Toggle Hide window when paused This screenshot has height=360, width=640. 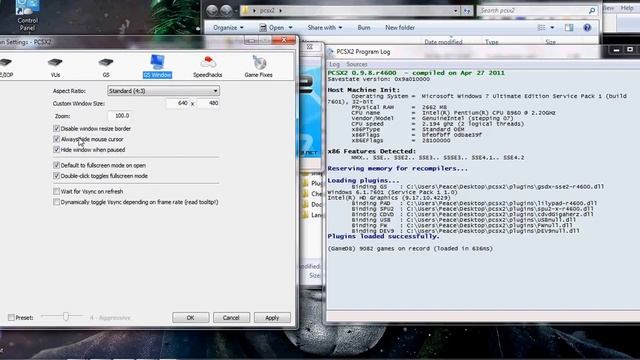pos(56,150)
